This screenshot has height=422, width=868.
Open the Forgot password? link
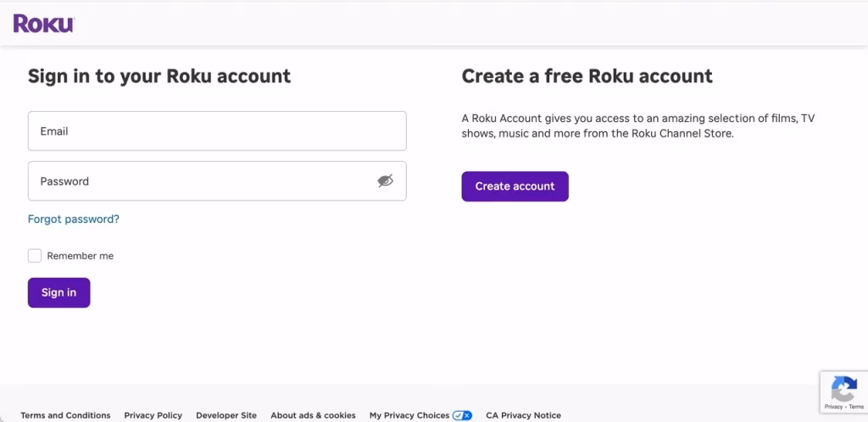click(x=74, y=219)
